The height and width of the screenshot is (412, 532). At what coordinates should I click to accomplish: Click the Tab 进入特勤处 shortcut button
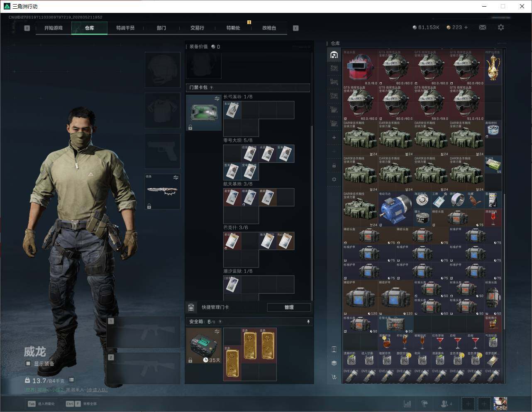coord(41,404)
